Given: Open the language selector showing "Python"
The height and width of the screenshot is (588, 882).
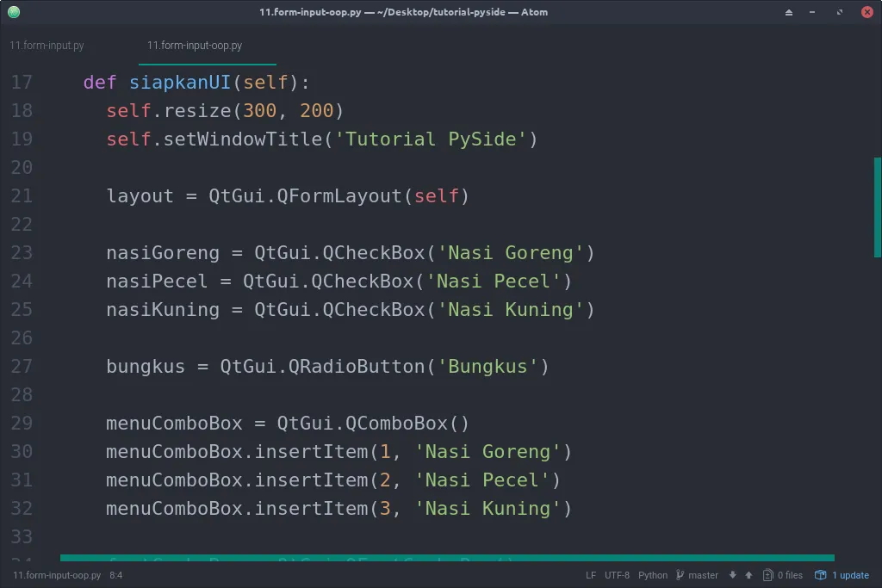Looking at the screenshot, I should click(652, 575).
